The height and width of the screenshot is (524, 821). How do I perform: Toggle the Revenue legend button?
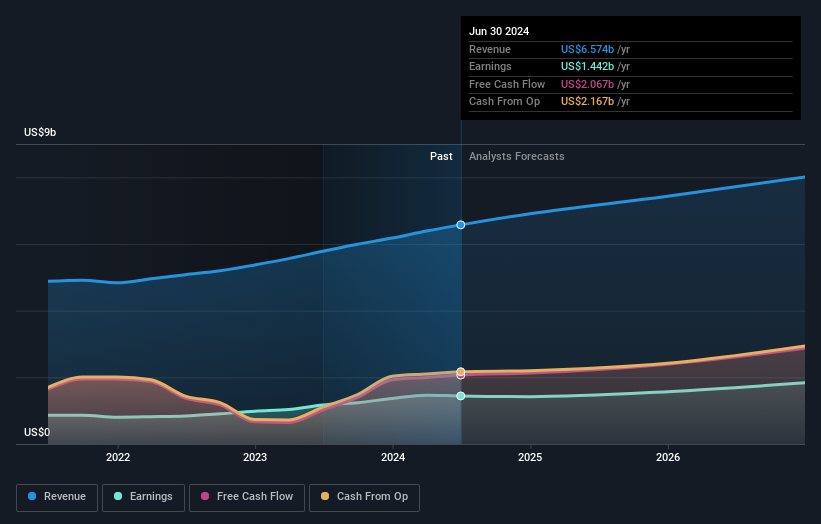click(57, 497)
